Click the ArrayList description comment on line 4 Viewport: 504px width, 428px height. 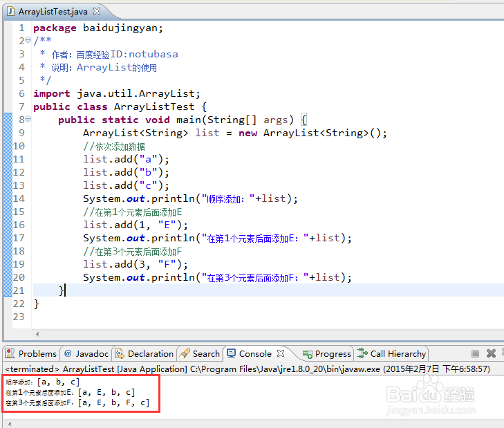(98, 67)
